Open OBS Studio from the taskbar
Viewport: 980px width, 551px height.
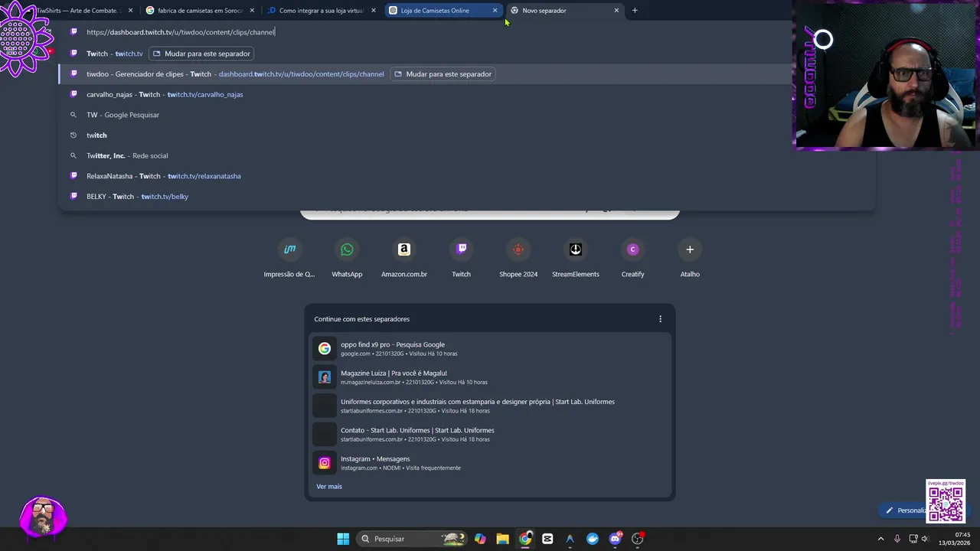point(637,539)
